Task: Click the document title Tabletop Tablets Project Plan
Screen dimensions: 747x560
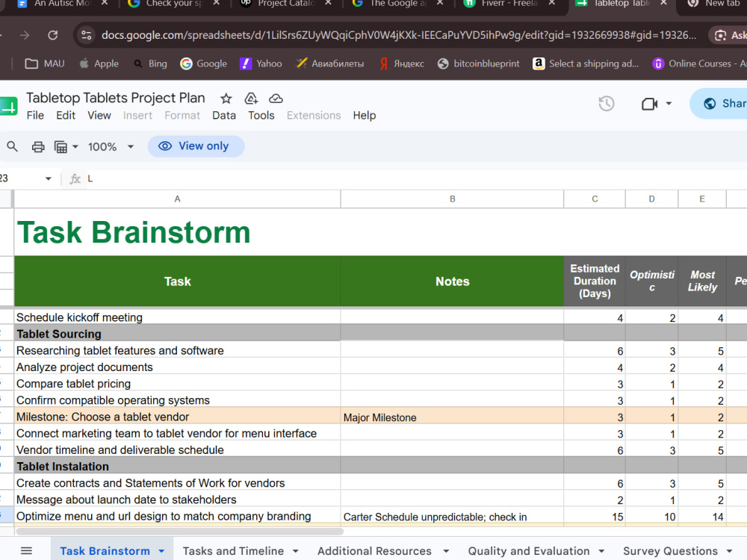Action: [115, 98]
